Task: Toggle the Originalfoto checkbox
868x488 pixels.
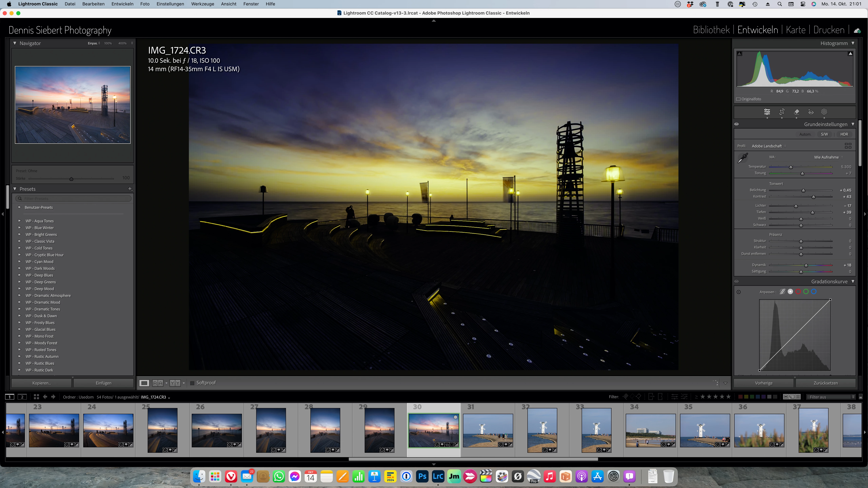Action: click(738, 99)
